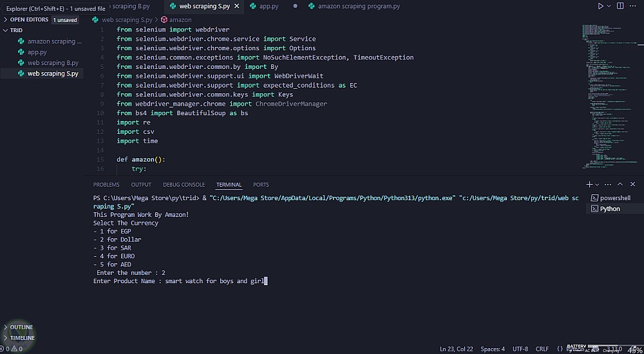Select the Python terminal instance

click(x=614, y=209)
